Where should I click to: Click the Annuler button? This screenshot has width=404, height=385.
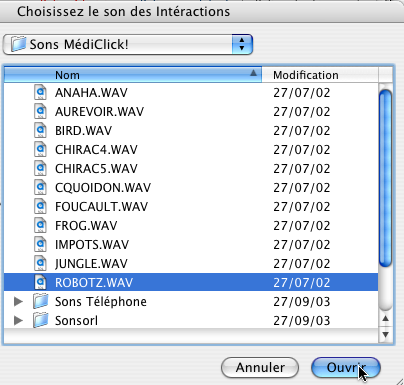260,368
